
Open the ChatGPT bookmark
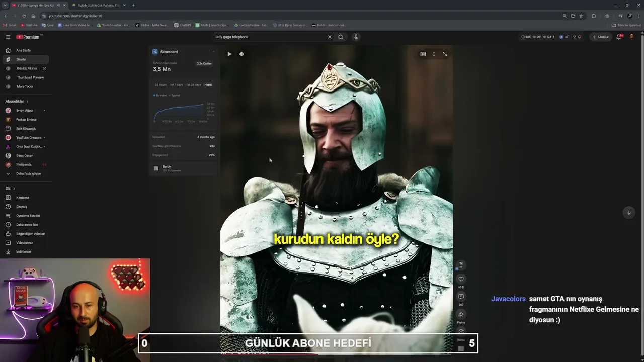pos(183,25)
